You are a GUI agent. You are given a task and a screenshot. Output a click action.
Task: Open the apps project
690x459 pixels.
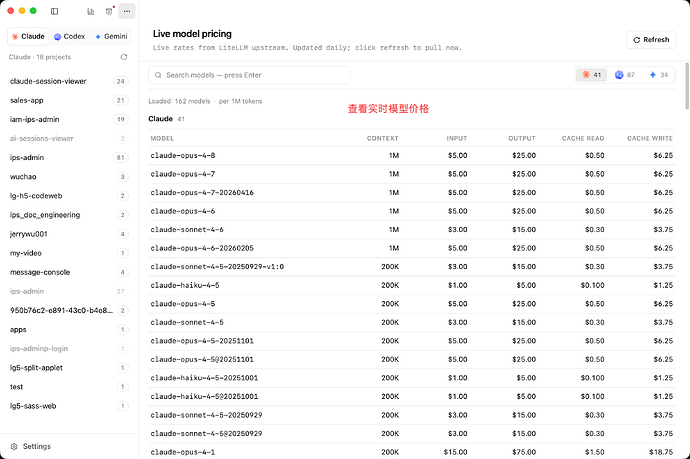[x=69, y=330]
